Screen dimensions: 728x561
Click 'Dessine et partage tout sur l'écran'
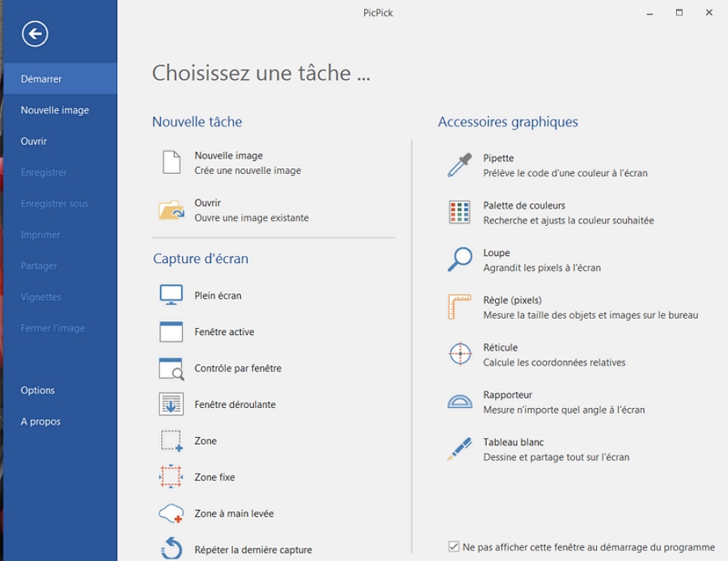click(557, 457)
